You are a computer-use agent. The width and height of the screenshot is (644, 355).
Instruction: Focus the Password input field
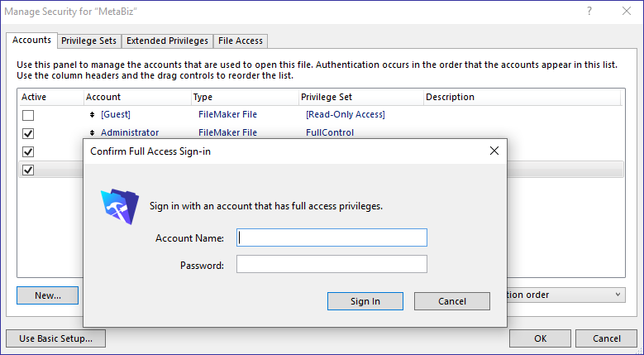click(x=332, y=265)
